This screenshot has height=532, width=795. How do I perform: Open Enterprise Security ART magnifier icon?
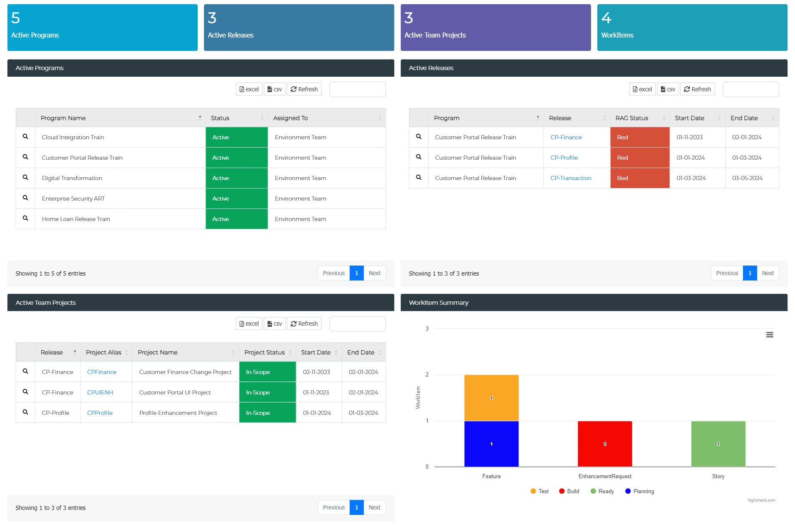pos(25,198)
